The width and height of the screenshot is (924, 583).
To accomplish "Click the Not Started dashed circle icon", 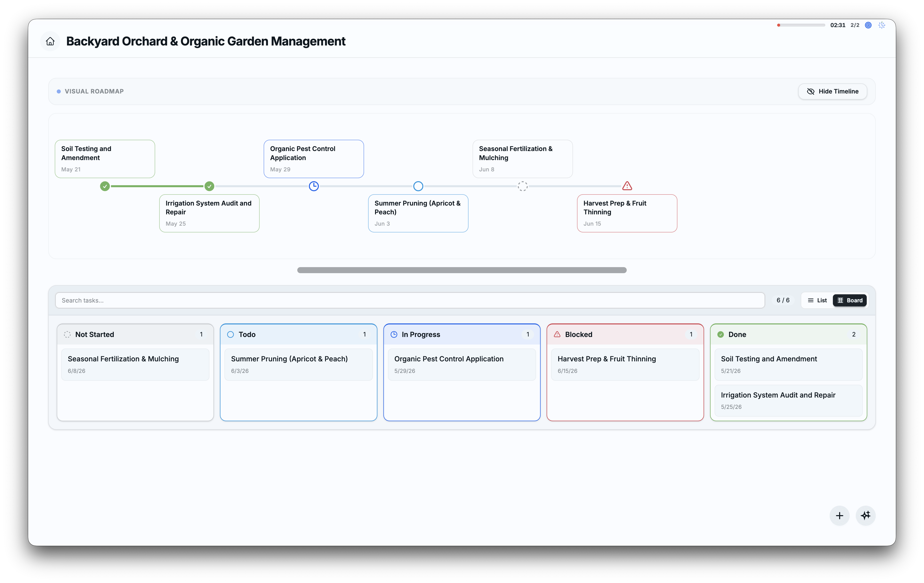I will click(x=67, y=334).
